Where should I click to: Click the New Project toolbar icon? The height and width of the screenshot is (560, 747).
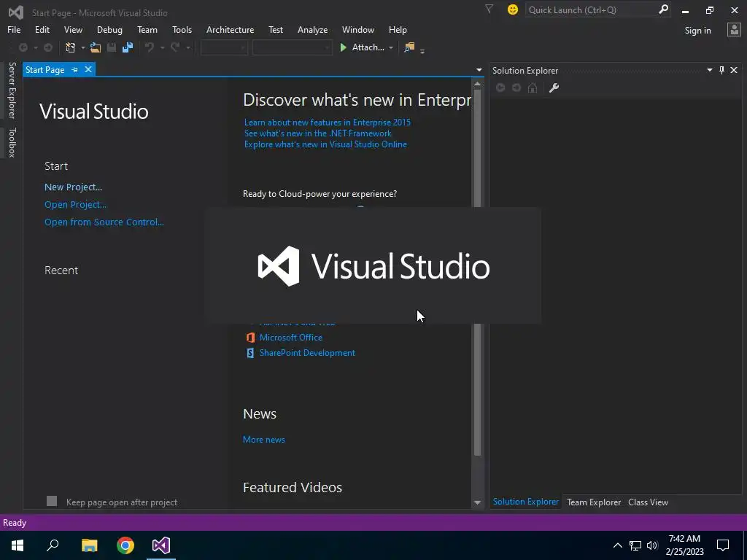pyautogui.click(x=71, y=47)
